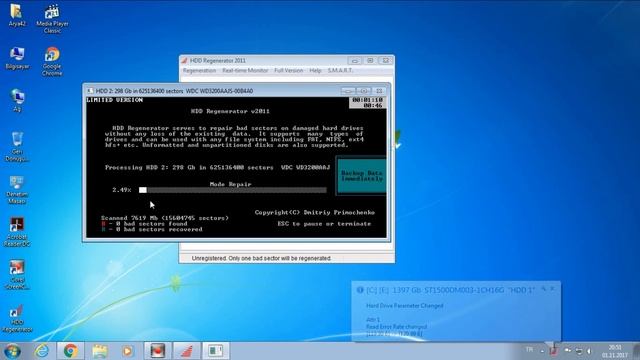Click the 'Processing HDD 2' line
The image size is (640, 360).
(217, 167)
